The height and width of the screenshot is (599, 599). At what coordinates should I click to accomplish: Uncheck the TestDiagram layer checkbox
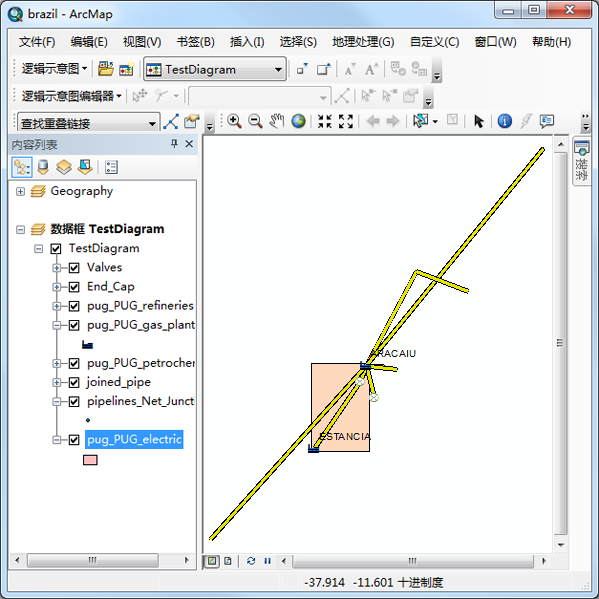[x=56, y=249]
